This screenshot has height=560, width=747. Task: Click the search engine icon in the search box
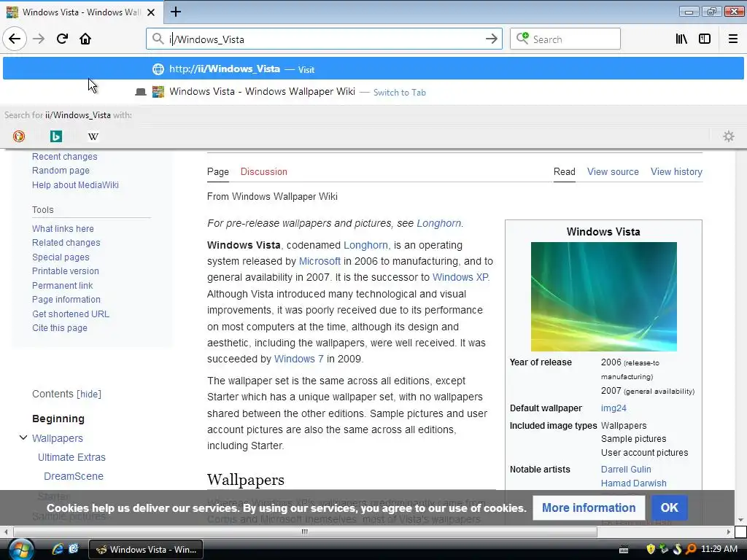pyautogui.click(x=522, y=38)
